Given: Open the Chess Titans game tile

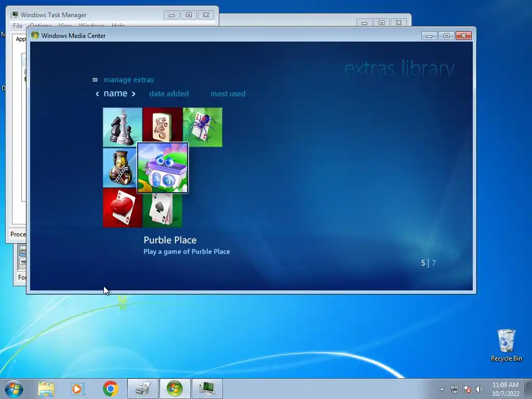Looking at the screenshot, I should tap(123, 127).
